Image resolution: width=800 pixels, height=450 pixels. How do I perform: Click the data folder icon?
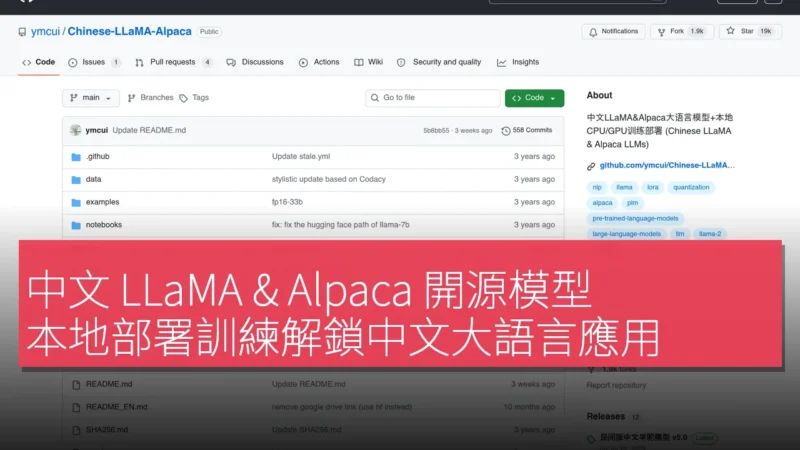76,180
